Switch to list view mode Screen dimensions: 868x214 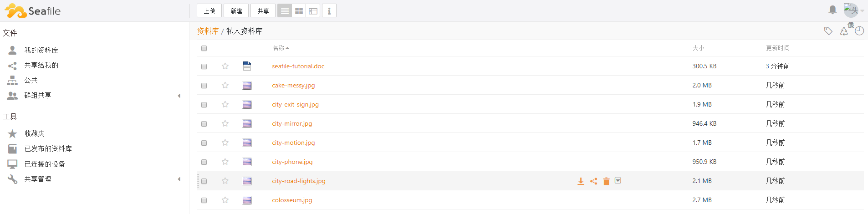coord(285,11)
